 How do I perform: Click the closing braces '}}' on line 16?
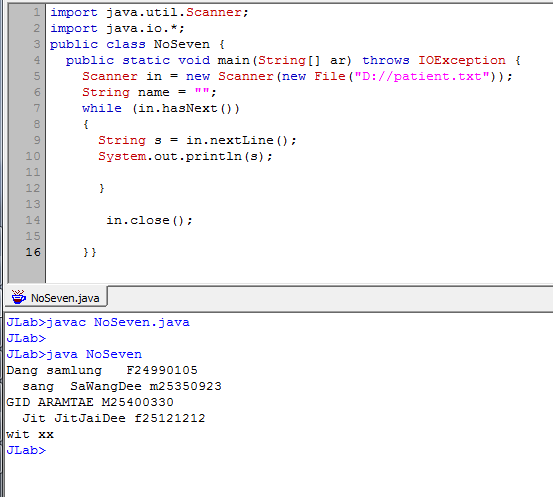pyautogui.click(x=90, y=253)
